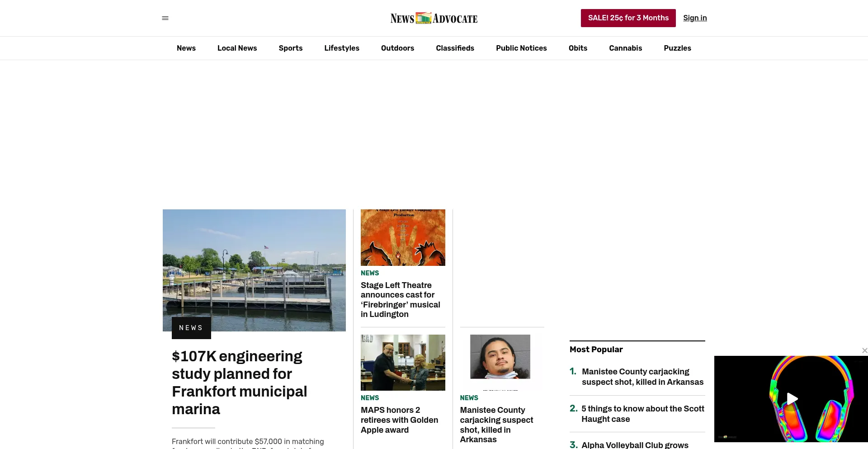Screen dimensions: 868x449
Task: Navigate to the Puzzles section
Action: tap(677, 48)
